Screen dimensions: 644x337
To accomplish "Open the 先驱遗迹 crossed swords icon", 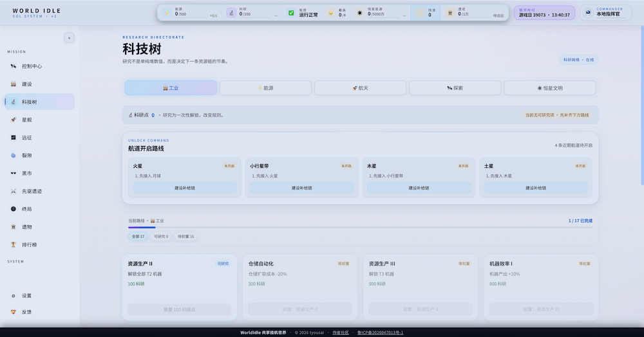I will pos(13,191).
